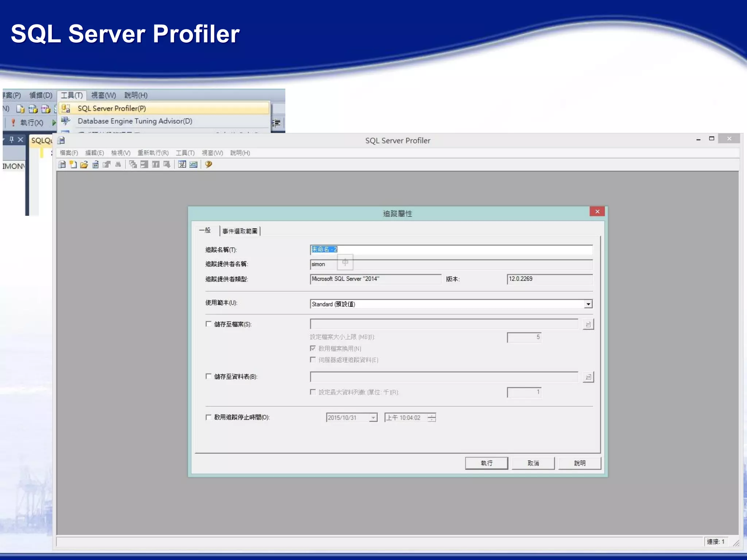This screenshot has width=747, height=560.
Task: Click the greyed Auto Scroll toolbar icon
Action: 167,164
